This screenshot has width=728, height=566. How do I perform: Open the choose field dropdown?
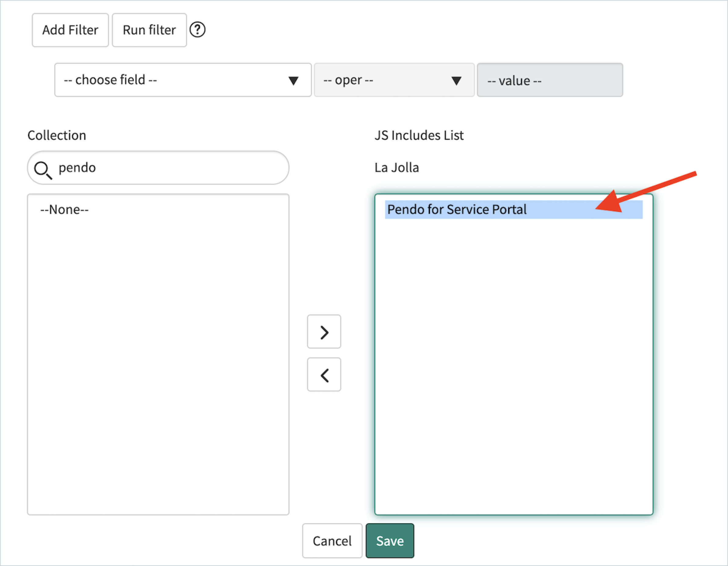pos(183,80)
